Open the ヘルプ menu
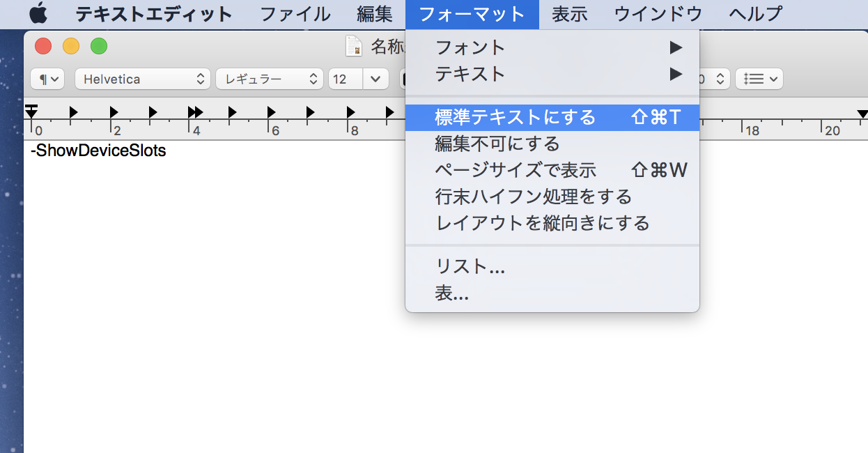The width and height of the screenshot is (868, 453). coord(755,13)
